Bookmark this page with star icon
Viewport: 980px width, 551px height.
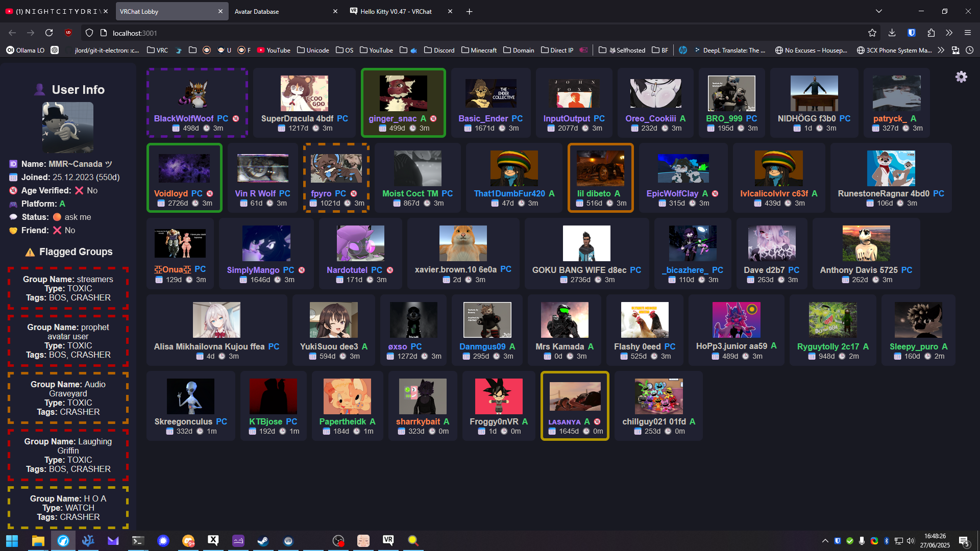click(872, 33)
